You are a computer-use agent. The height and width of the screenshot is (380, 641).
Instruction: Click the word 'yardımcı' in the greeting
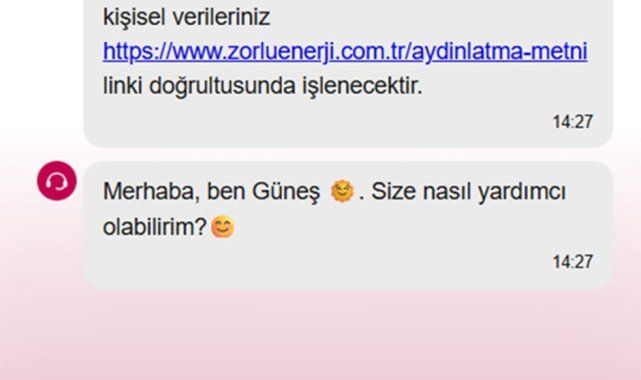(522, 191)
